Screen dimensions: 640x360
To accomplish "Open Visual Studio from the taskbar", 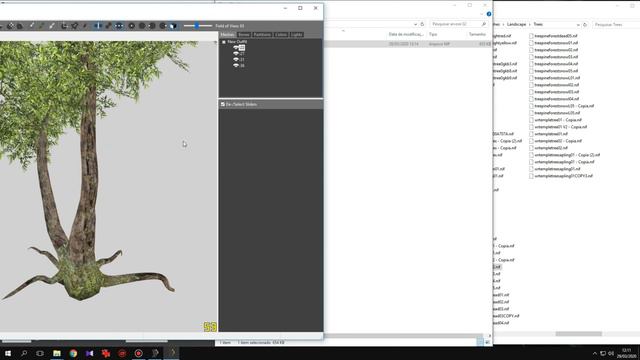I will [89, 353].
